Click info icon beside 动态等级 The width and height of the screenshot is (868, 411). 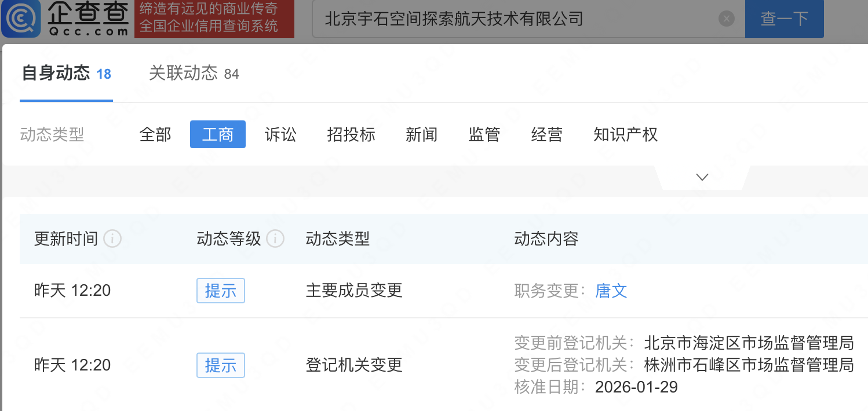pyautogui.click(x=276, y=238)
